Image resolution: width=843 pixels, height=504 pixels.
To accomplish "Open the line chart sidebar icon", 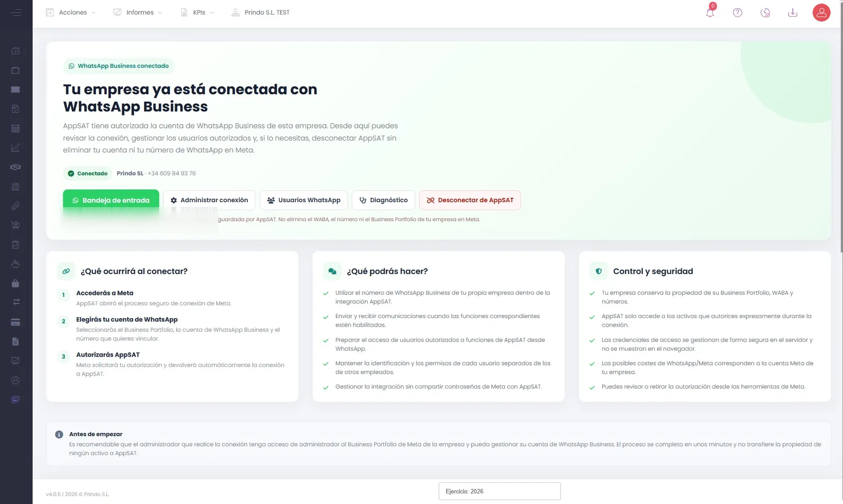I will click(x=15, y=147).
